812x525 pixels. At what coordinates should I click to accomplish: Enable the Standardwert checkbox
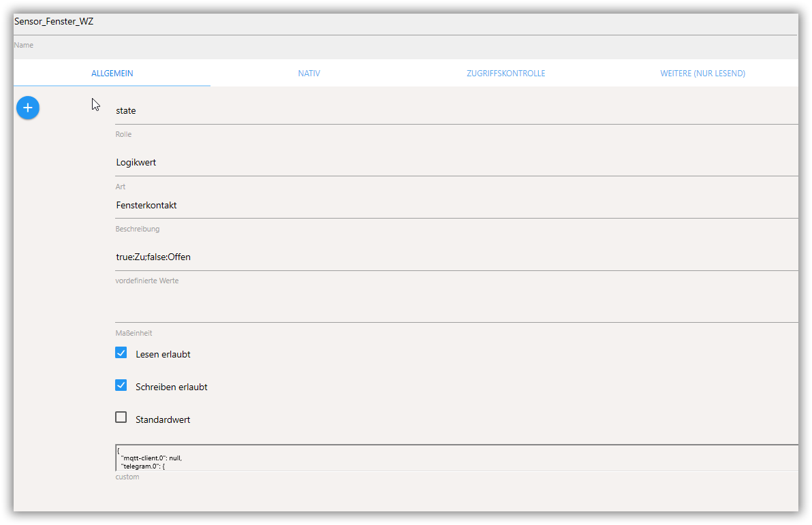(x=121, y=417)
